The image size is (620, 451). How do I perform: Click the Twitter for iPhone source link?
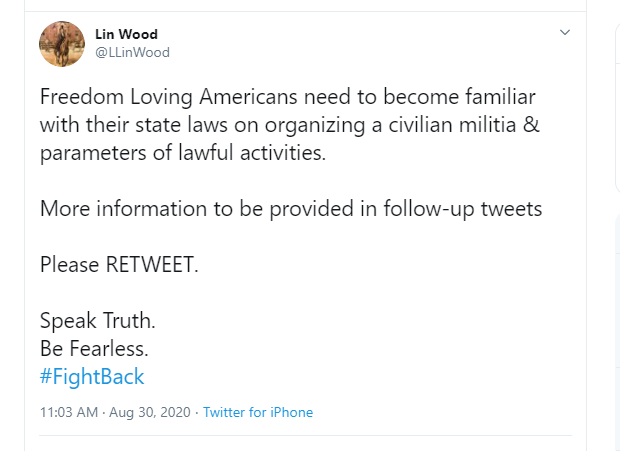coord(258,412)
